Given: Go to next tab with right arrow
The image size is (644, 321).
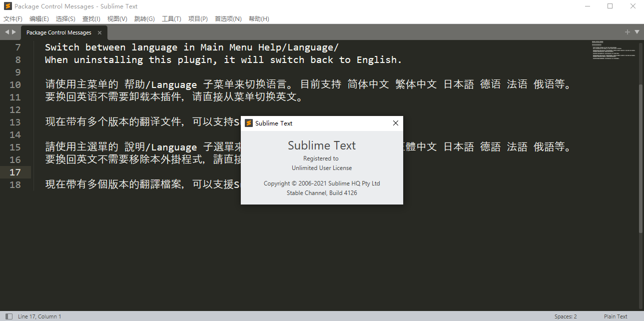Looking at the screenshot, I should pyautogui.click(x=14, y=32).
